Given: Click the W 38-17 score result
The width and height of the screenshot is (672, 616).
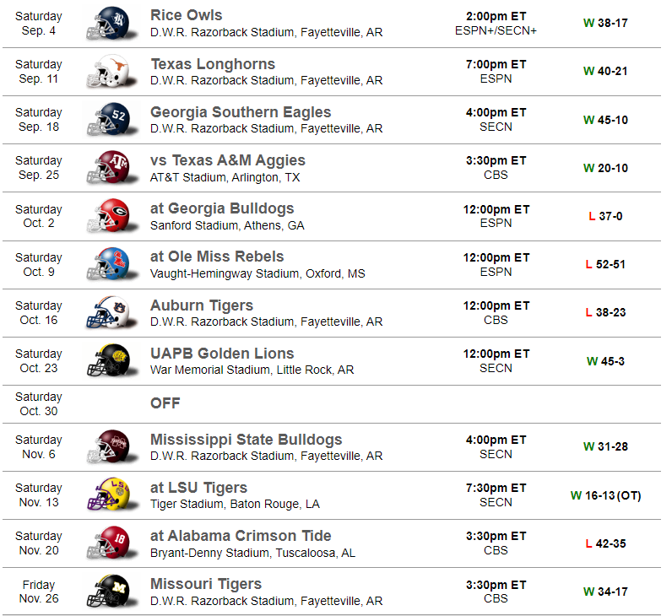Looking at the screenshot, I should pyautogui.click(x=605, y=23).
